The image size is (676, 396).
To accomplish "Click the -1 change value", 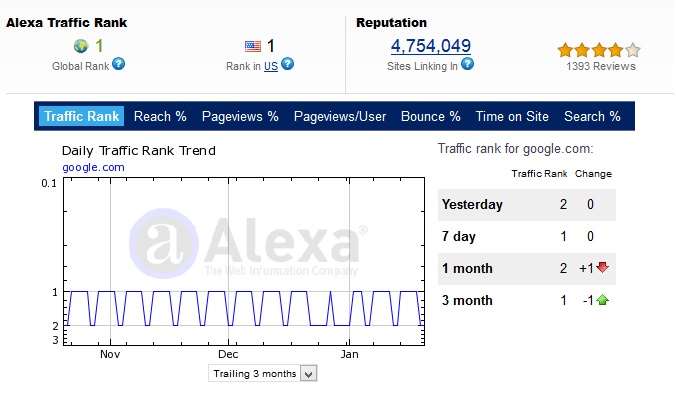I will [x=588, y=300].
